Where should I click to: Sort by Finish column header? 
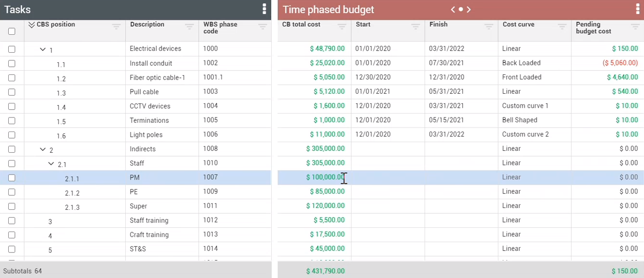click(x=438, y=24)
